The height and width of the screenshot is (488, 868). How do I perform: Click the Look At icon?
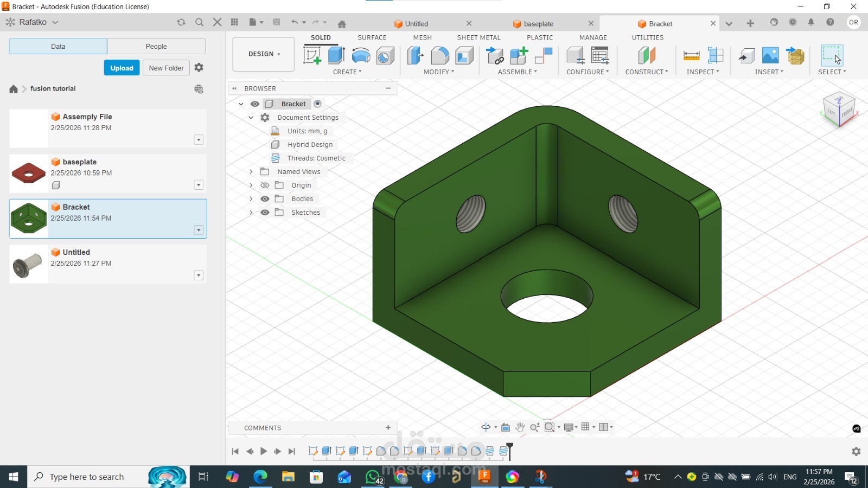click(x=506, y=427)
